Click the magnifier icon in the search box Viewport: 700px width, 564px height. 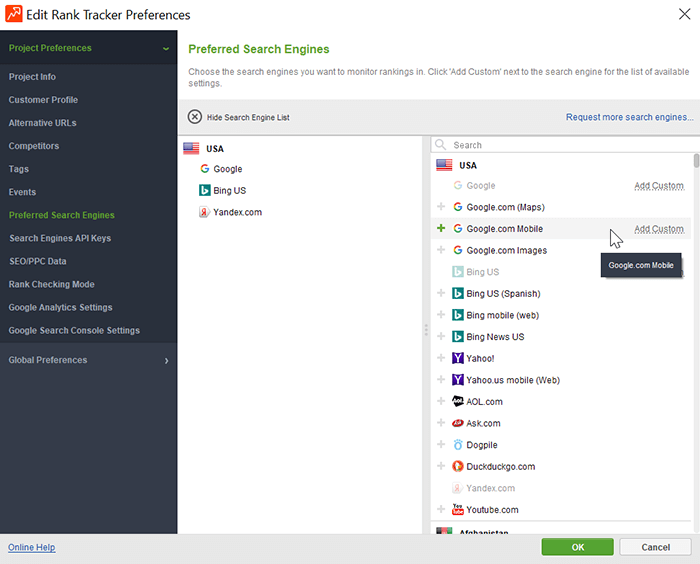tap(441, 145)
